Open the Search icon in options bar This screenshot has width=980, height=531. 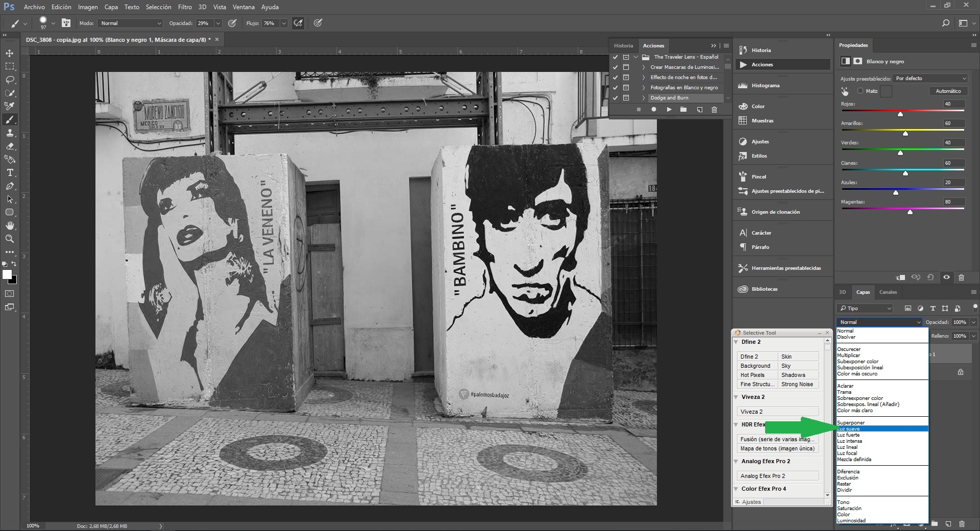pyautogui.click(x=945, y=23)
